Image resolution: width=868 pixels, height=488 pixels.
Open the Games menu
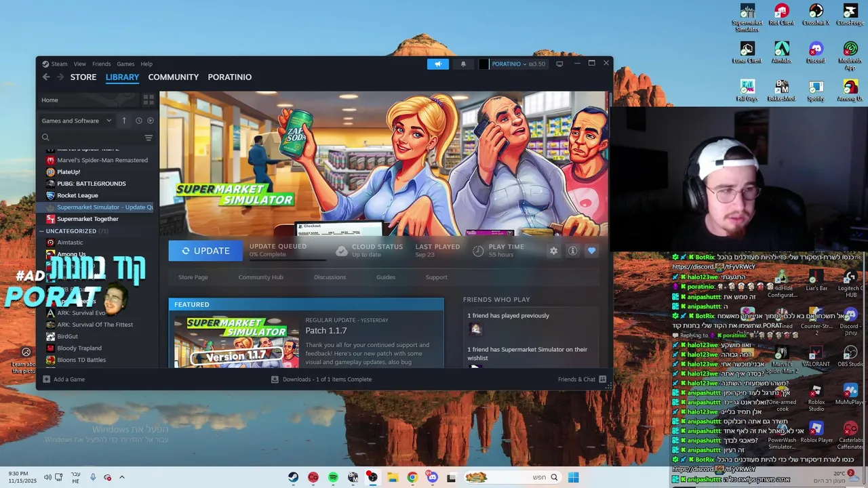tap(125, 64)
